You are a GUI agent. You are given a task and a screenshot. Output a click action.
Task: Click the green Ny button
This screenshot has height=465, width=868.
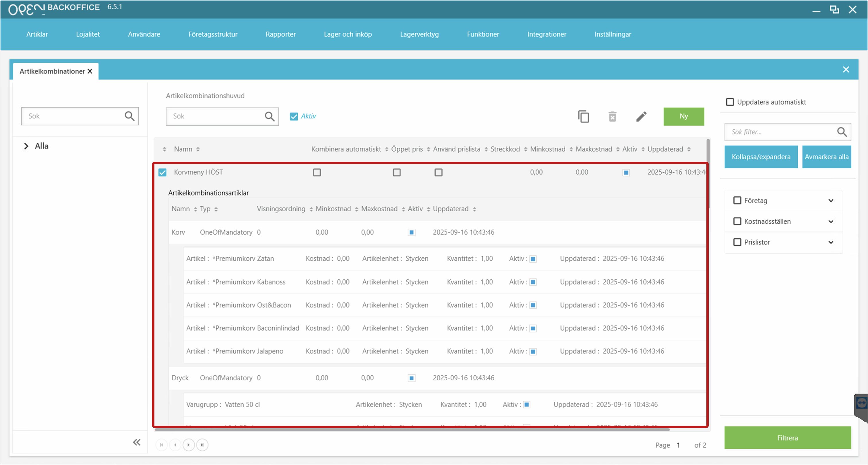683,116
